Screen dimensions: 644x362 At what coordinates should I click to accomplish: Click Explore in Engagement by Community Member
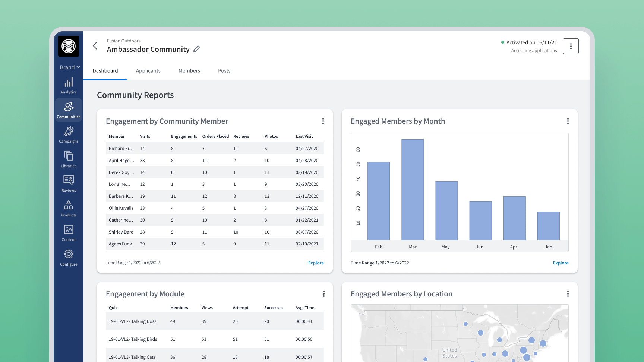click(x=316, y=263)
